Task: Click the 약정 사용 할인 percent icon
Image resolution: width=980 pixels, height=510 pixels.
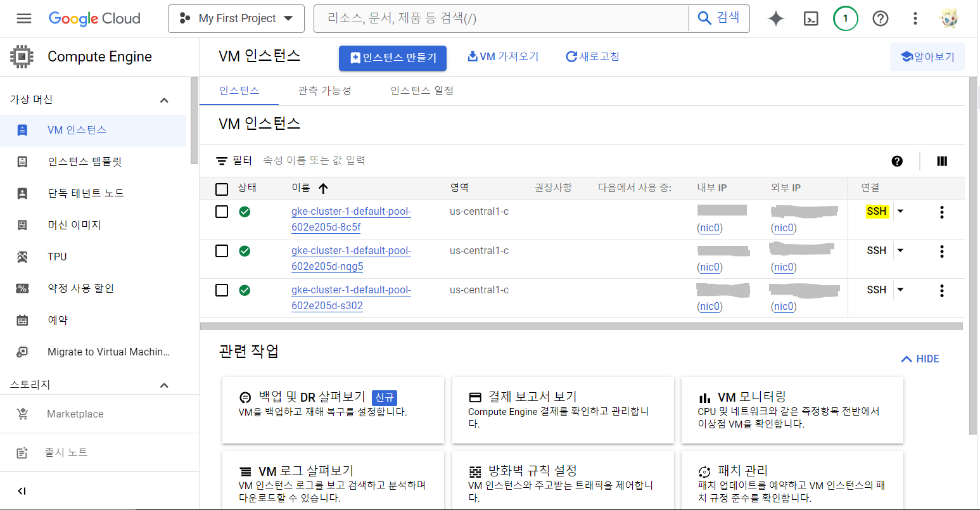Action: tap(22, 288)
